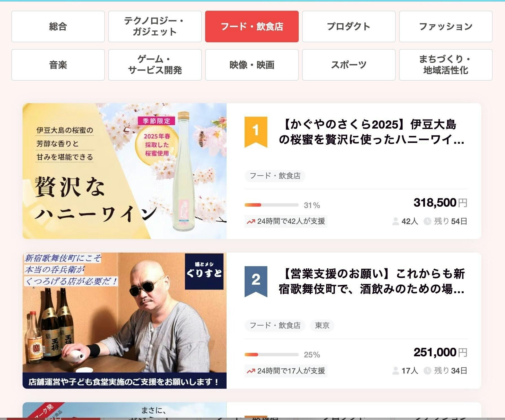
Task: Click clock icon beside 残り34日
Action: click(x=427, y=371)
